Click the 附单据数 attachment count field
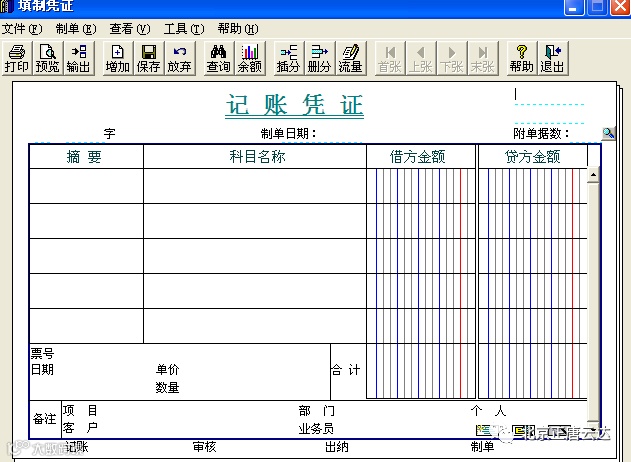The height and width of the screenshot is (462, 631). click(x=584, y=134)
